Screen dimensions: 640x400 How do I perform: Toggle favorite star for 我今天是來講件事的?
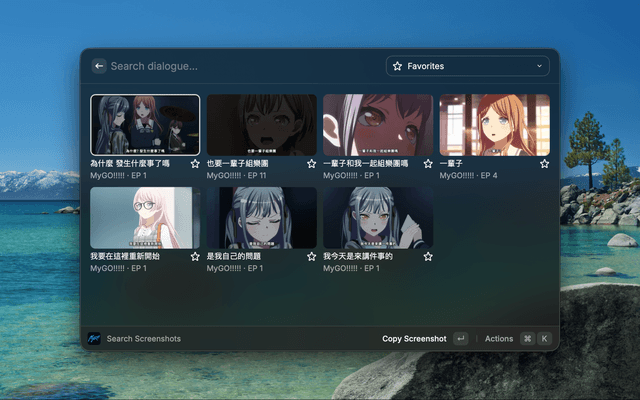(428, 256)
